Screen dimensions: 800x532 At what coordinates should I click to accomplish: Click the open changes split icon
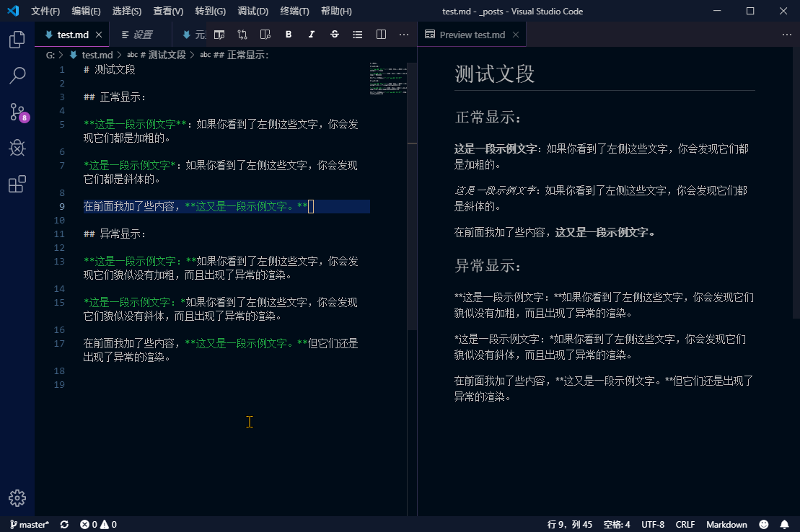tap(265, 35)
